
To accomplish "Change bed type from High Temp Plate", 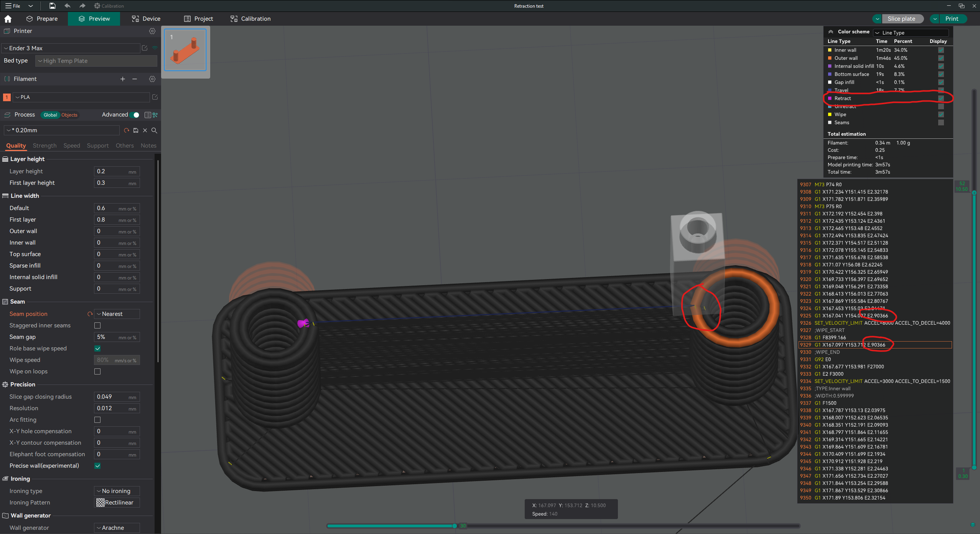I will point(96,61).
